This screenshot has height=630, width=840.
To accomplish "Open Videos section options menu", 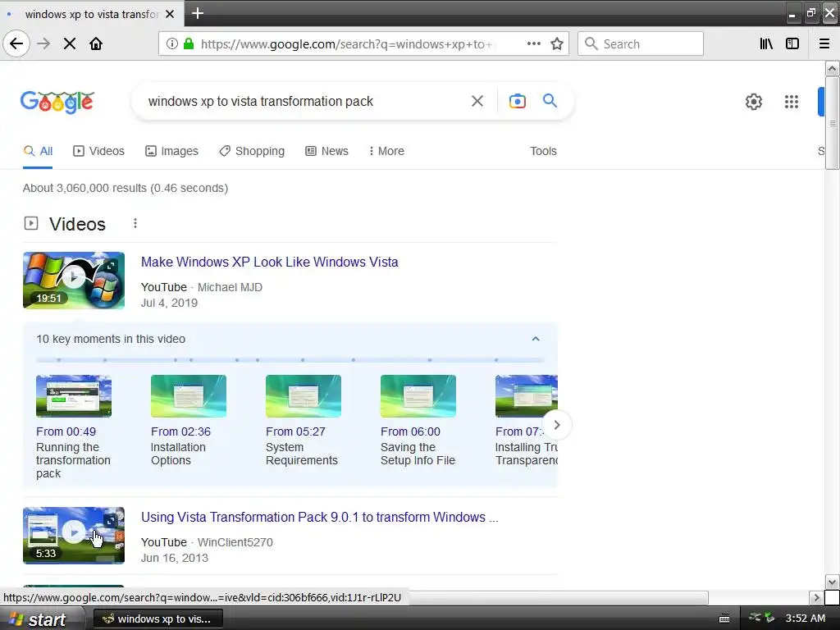I will [135, 223].
